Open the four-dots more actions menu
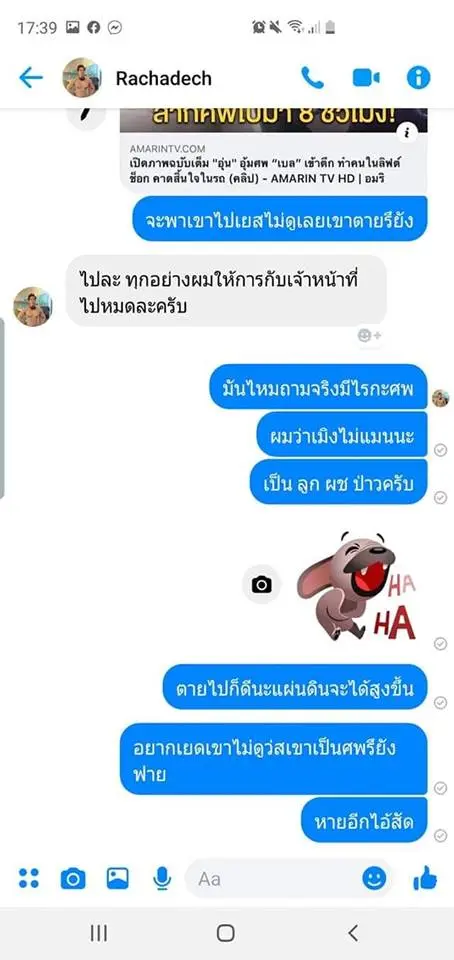454x960 pixels. click(x=29, y=879)
